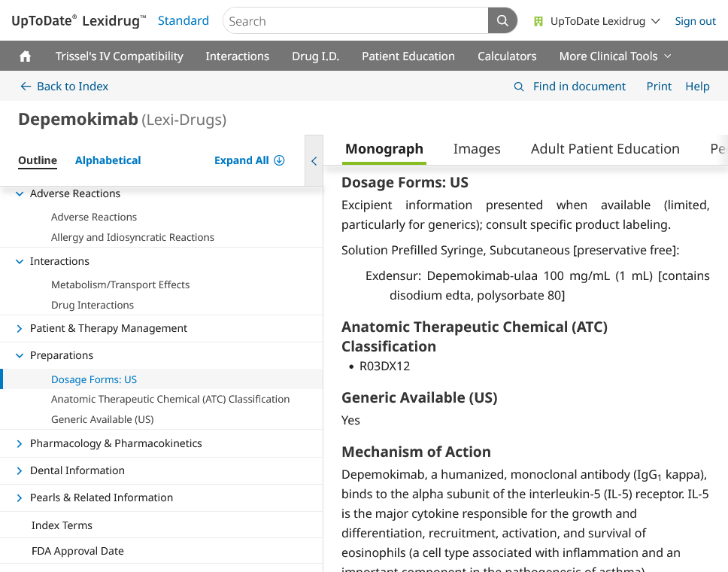Image resolution: width=728 pixels, height=572 pixels.
Task: Expand Pharmacology & Pharmacokinetics in the outline
Action: click(20, 443)
